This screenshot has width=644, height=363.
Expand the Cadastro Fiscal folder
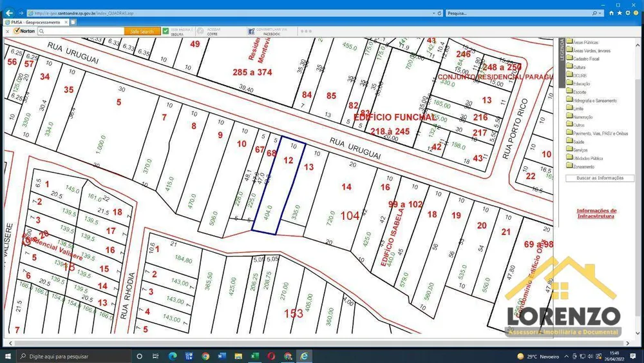[569, 59]
